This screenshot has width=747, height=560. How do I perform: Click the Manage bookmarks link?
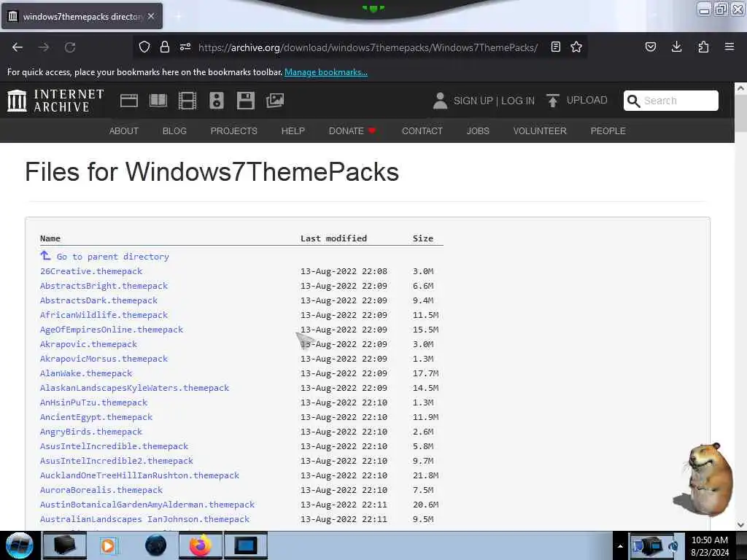pyautogui.click(x=326, y=72)
